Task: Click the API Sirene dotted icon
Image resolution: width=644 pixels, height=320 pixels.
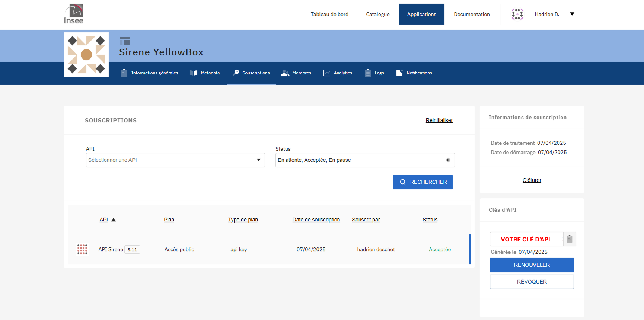Action: click(x=82, y=249)
